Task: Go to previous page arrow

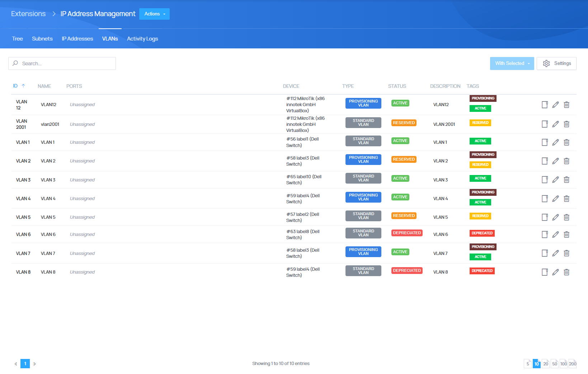Action: [x=16, y=364]
